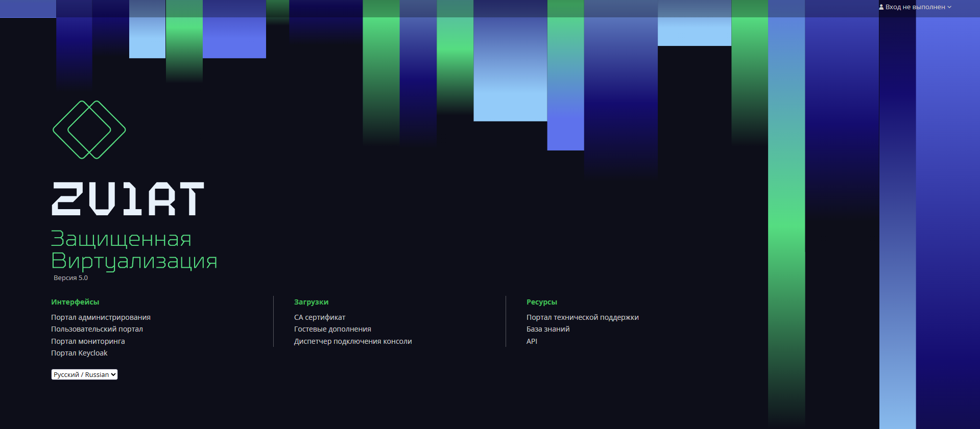Screen dimensions: 980x429
Task: Open the Русский / Russian language dropdown
Action: pyautogui.click(x=84, y=374)
